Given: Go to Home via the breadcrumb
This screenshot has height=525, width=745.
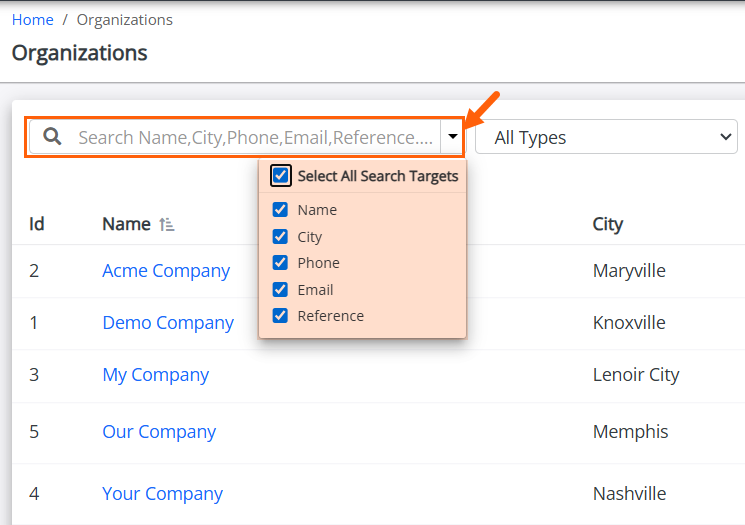Looking at the screenshot, I should [33, 20].
